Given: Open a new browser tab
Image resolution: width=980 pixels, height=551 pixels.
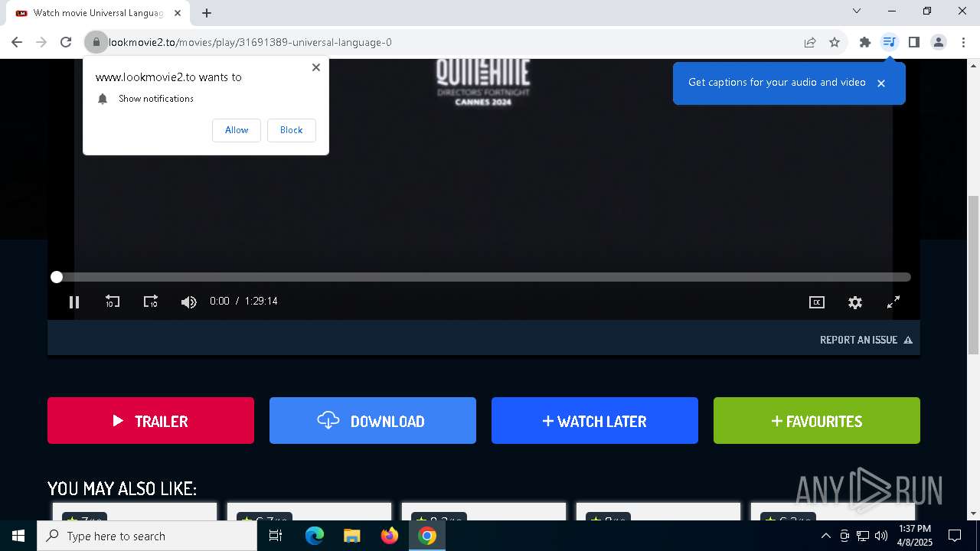Looking at the screenshot, I should (x=207, y=13).
